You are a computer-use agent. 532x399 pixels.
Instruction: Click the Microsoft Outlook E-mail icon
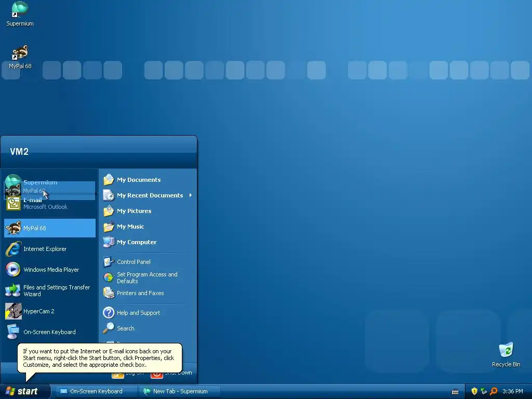13,204
